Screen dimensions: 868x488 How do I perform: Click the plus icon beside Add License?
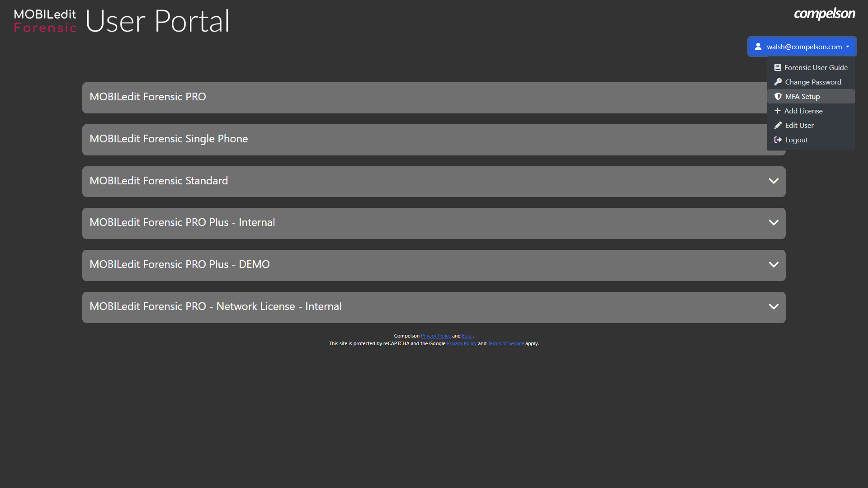(x=778, y=111)
